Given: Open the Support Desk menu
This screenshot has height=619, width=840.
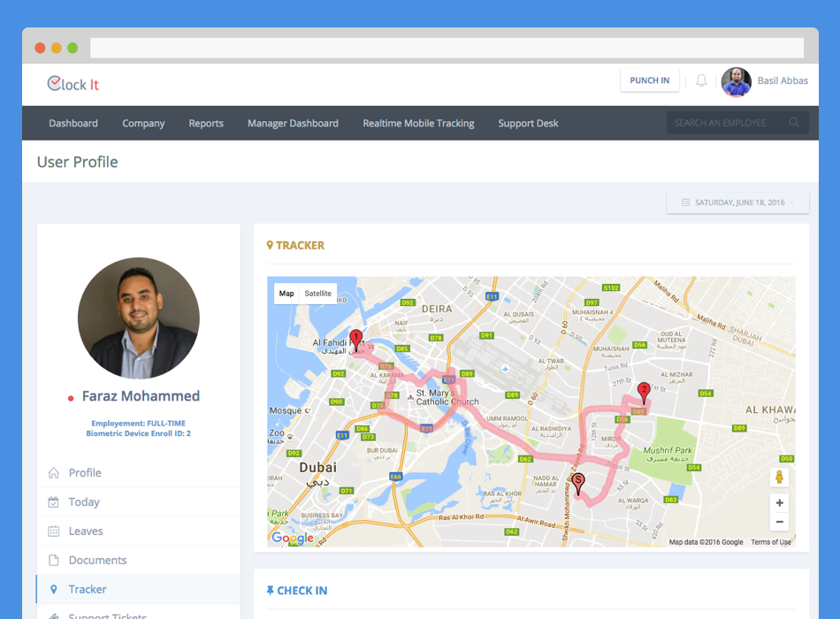Looking at the screenshot, I should [x=528, y=123].
